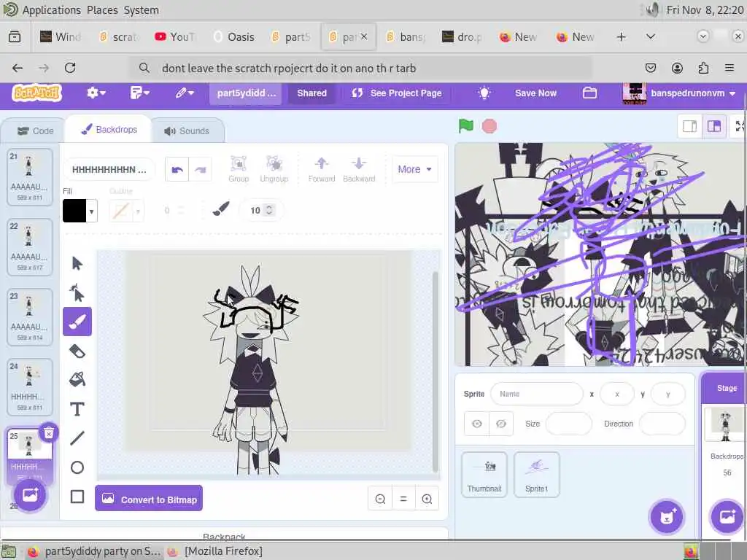Open the Choose a Backdrop button in list

point(29,495)
